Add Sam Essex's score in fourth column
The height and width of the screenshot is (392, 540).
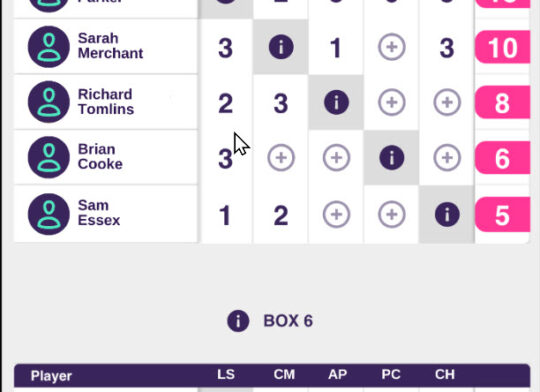click(392, 214)
